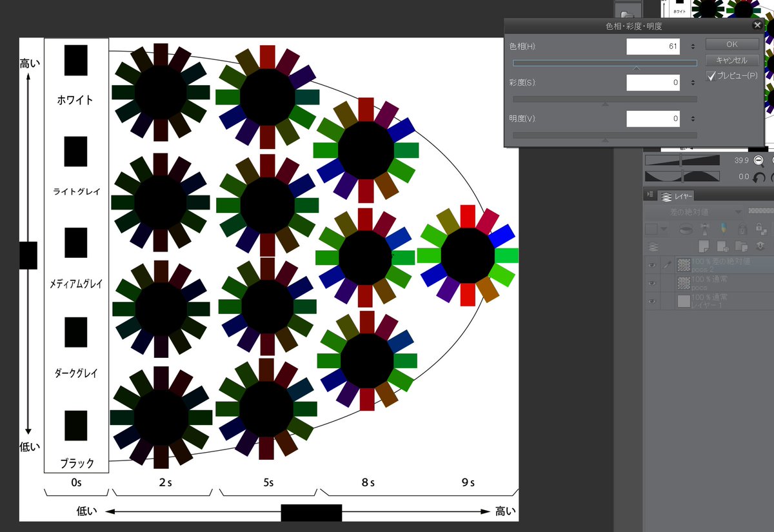This screenshot has width=774, height=532.
Task: Toggle the reference layer lighthouse icon
Action: [x=705, y=229]
